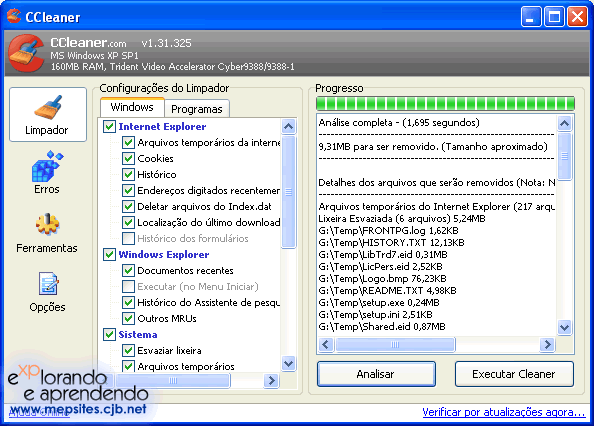The image size is (594, 426).
Task: Select the Windows Explorer tree heading
Action: (164, 254)
